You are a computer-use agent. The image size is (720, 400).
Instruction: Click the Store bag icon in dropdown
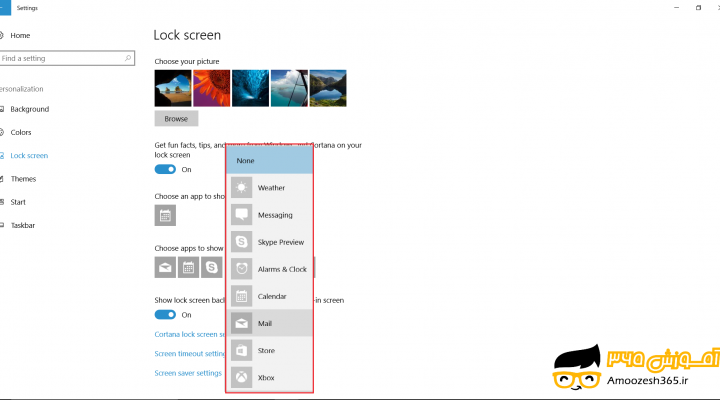pyautogui.click(x=242, y=350)
